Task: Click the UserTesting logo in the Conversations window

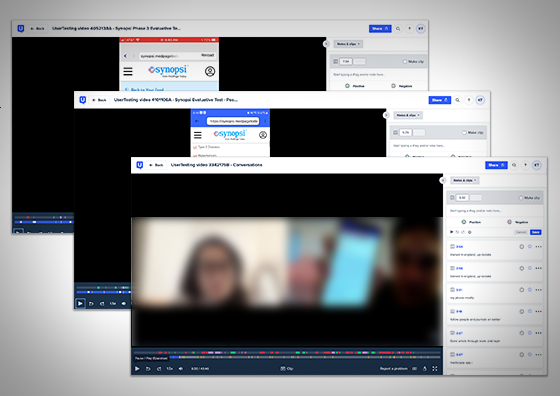Action: point(140,165)
